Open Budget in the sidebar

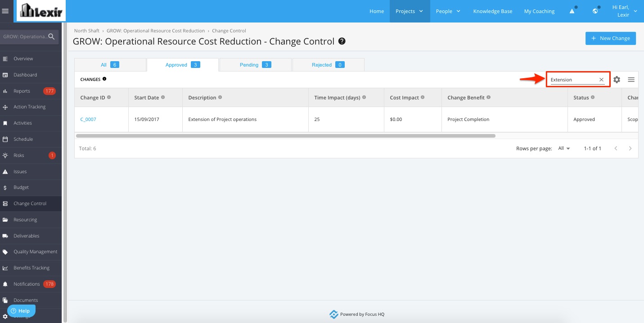[31, 187]
